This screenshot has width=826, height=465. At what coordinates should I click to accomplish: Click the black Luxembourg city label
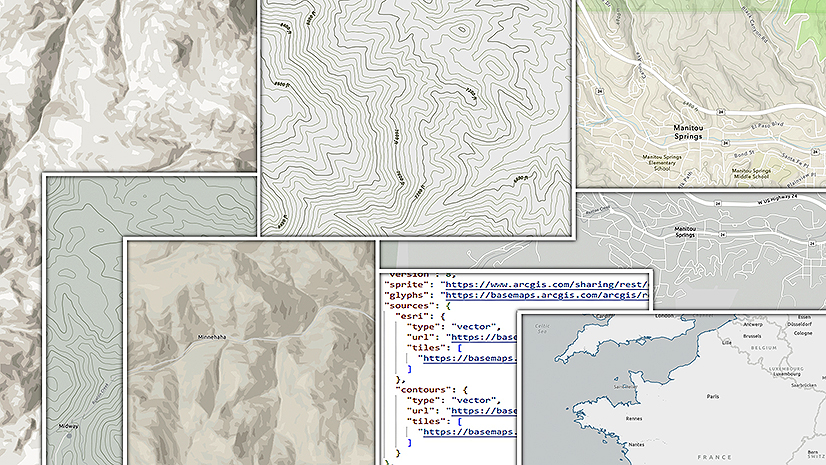coord(788,374)
